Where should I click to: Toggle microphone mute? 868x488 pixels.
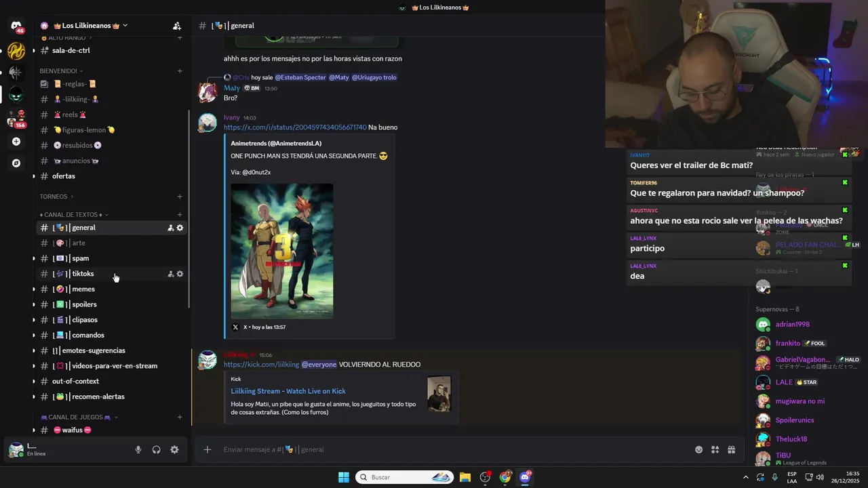coord(138,449)
